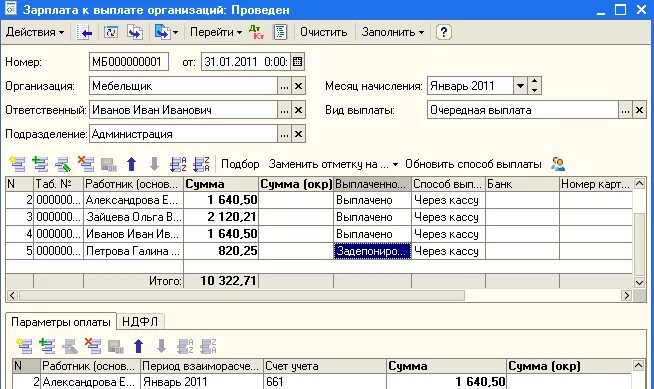Click the employee person icon after Обновить способ выплаты
Image resolution: width=654 pixels, height=389 pixels.
[558, 164]
